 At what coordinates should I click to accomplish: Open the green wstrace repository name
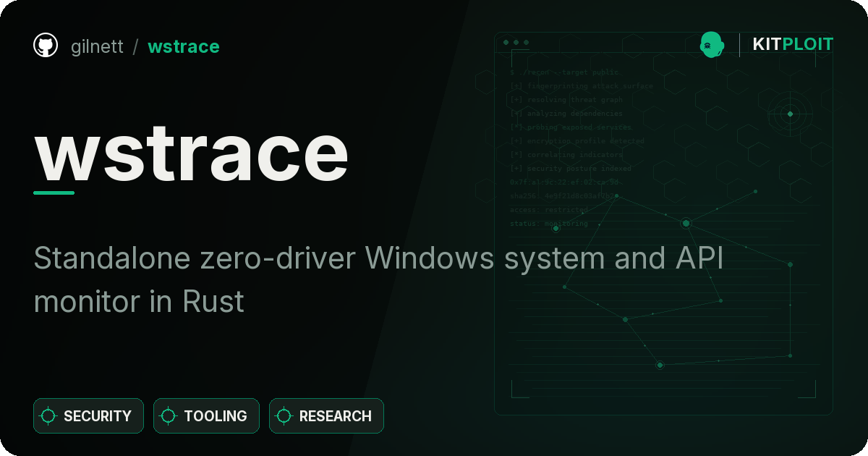(x=184, y=46)
